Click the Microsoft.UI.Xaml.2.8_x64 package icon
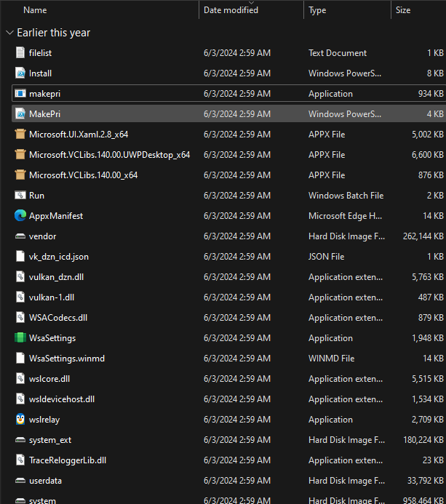Viewport: 446px width, 504px height. tap(20, 134)
